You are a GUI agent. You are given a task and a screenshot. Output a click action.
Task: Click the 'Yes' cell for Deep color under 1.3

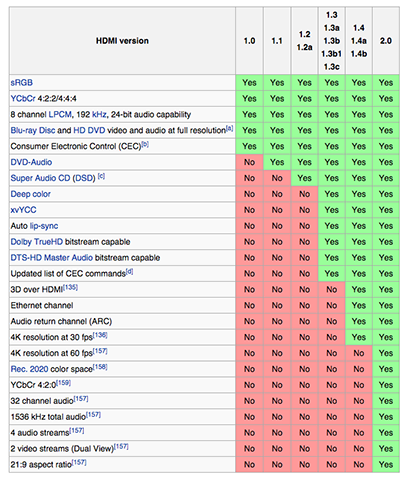click(332, 194)
